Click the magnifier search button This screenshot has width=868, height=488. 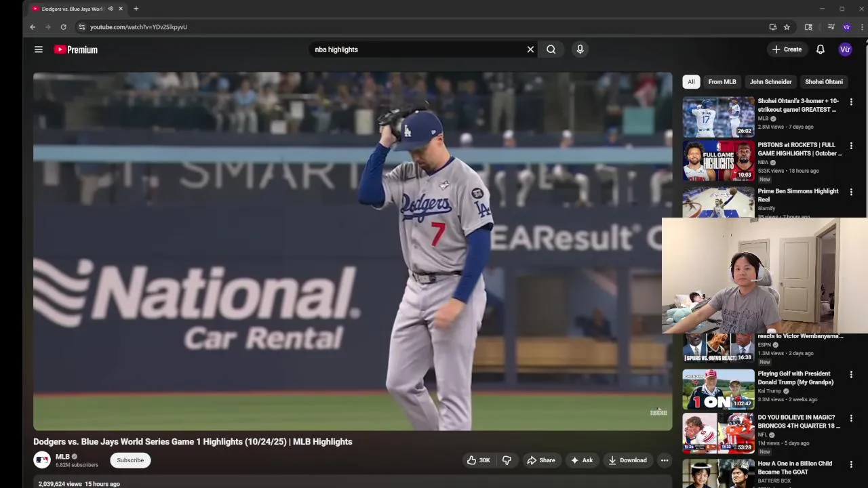[551, 49]
